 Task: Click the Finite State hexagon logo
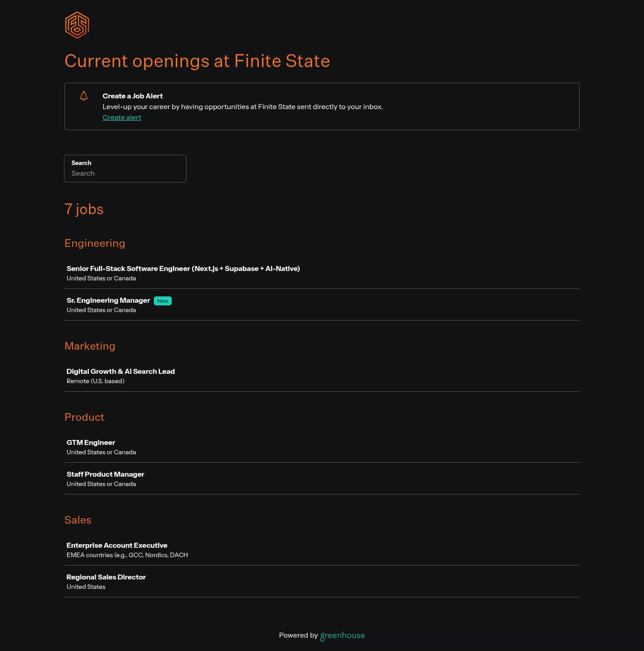[76, 25]
